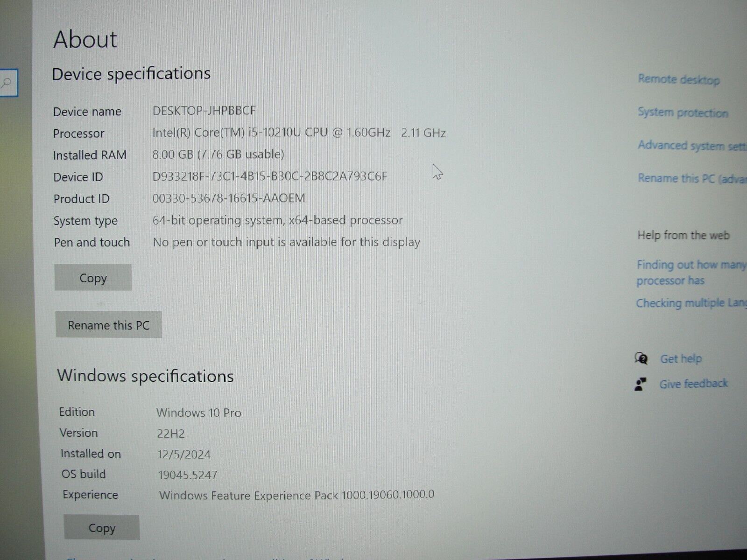Select the 64-bit operating system text
Viewport: 747px width, 560px height.
[277, 220]
